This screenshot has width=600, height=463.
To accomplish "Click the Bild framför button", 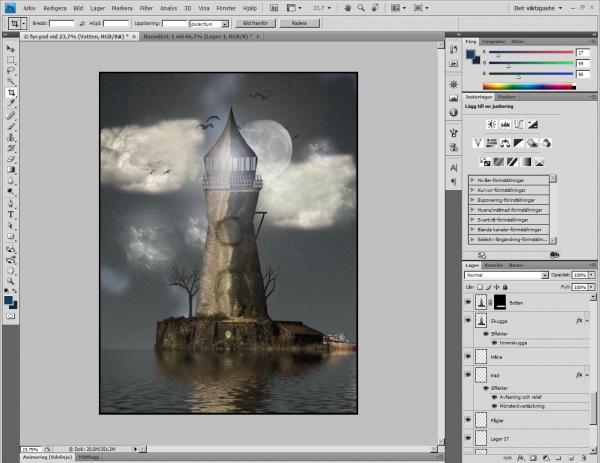I will [255, 23].
